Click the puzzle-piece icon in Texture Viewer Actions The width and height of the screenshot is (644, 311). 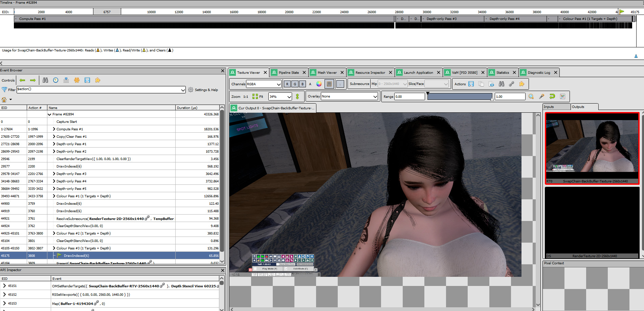[522, 84]
